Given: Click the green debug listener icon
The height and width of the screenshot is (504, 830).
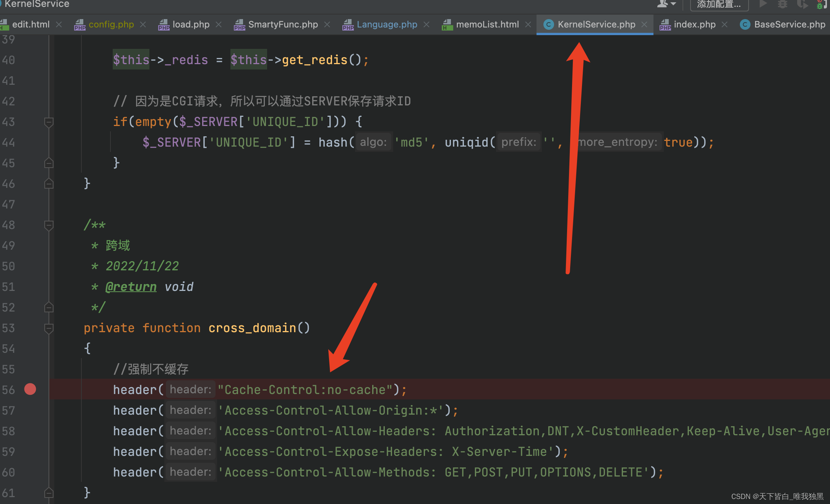Looking at the screenshot, I should 820,5.
